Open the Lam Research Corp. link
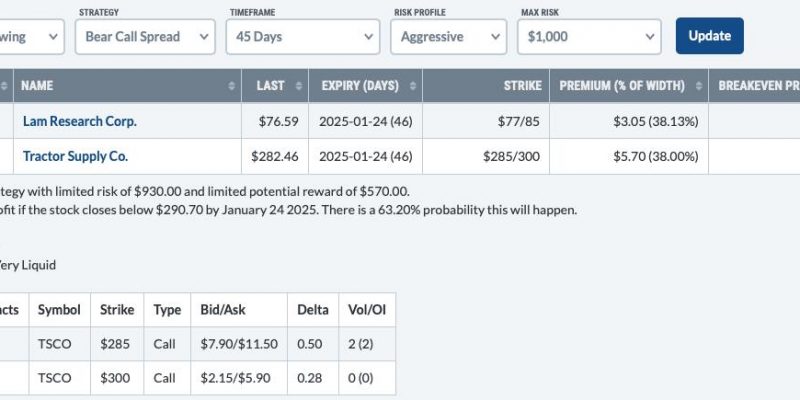Viewport: 800px width, 400px height. (80, 121)
